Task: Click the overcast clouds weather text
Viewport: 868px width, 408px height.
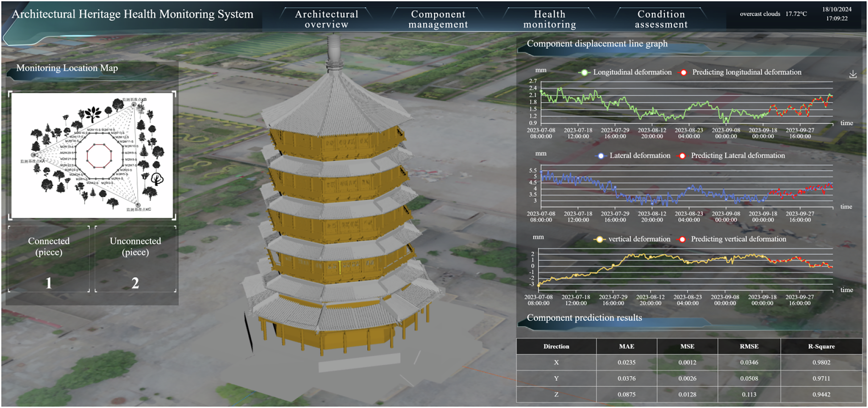Action: pos(760,14)
